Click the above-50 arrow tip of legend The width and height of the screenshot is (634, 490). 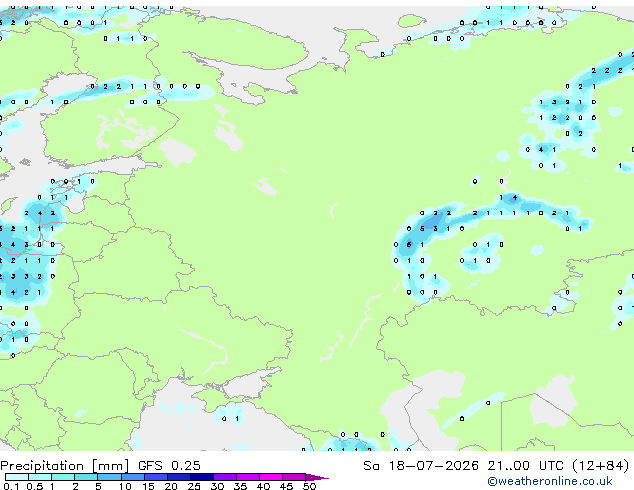coord(317,477)
